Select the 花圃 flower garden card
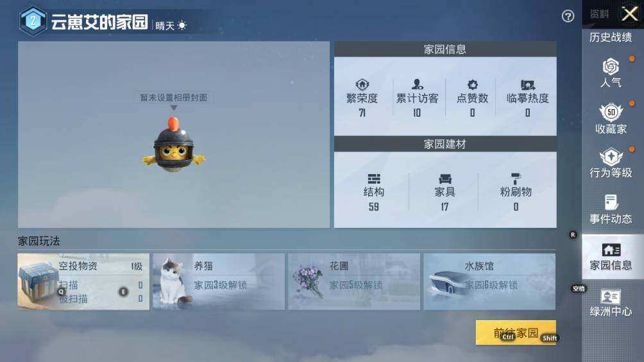Image resolution: width=644 pixels, height=362 pixels. (x=354, y=282)
